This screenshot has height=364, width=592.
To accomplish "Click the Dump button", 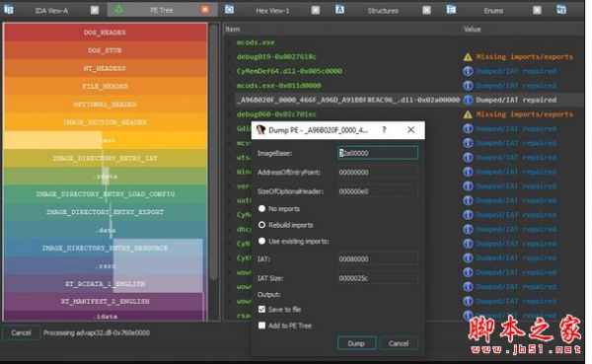I will coord(356,343).
